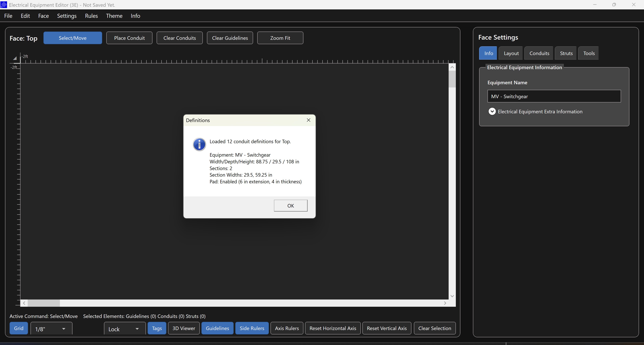Select the Select/Move tool
Screen dimensions: 644x345
(73, 38)
